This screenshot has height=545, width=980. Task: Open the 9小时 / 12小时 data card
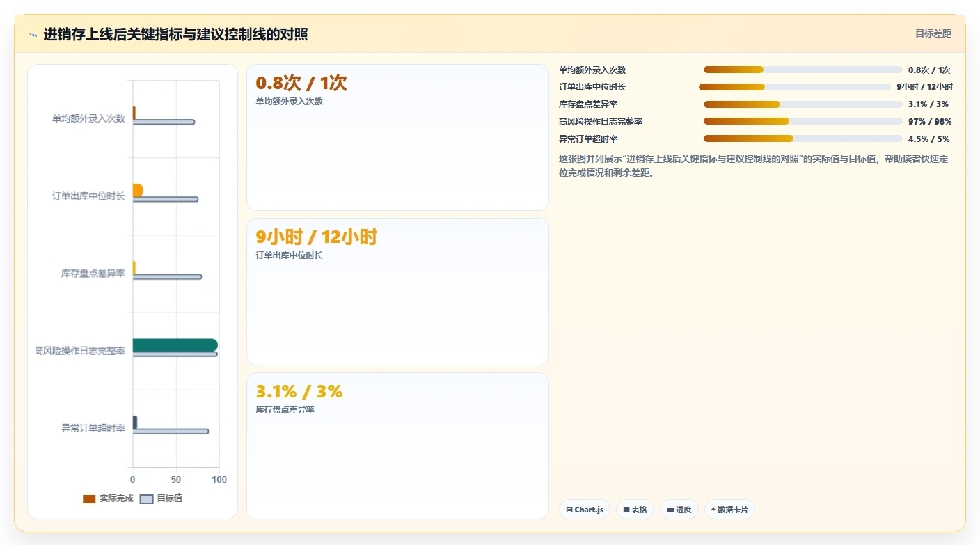(397, 292)
